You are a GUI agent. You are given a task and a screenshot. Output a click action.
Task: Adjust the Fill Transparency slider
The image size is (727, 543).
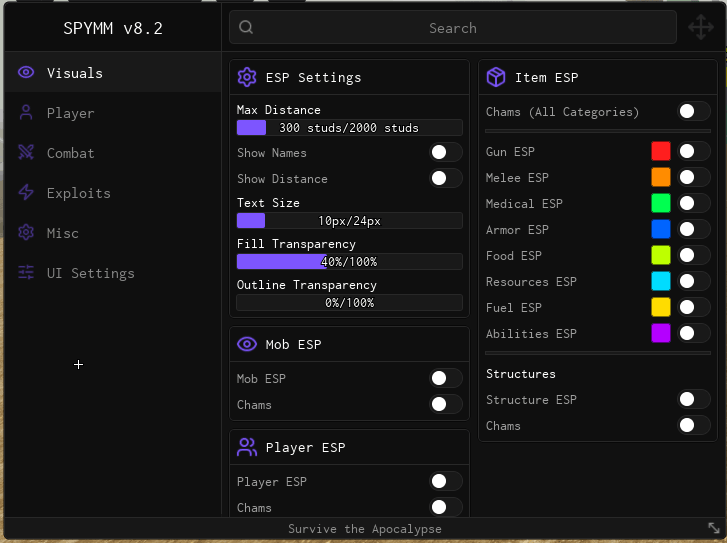[350, 262]
